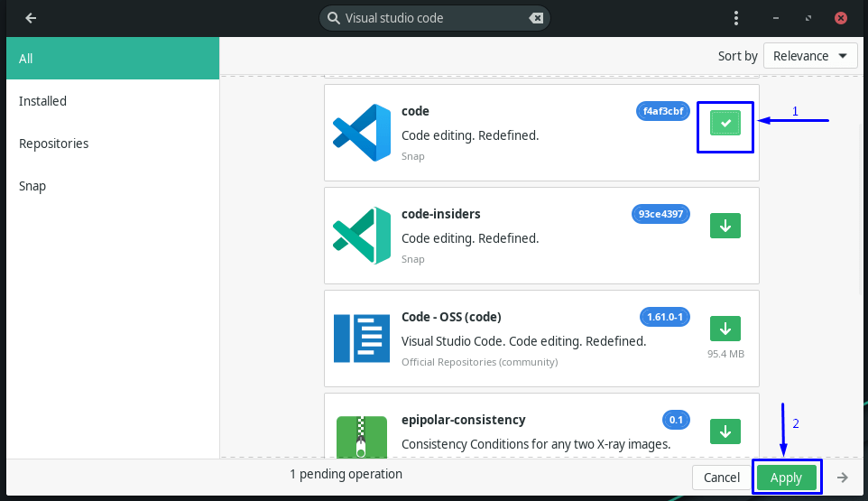Image resolution: width=868 pixels, height=501 pixels.
Task: Click version badge 93ce4397
Action: (660, 214)
